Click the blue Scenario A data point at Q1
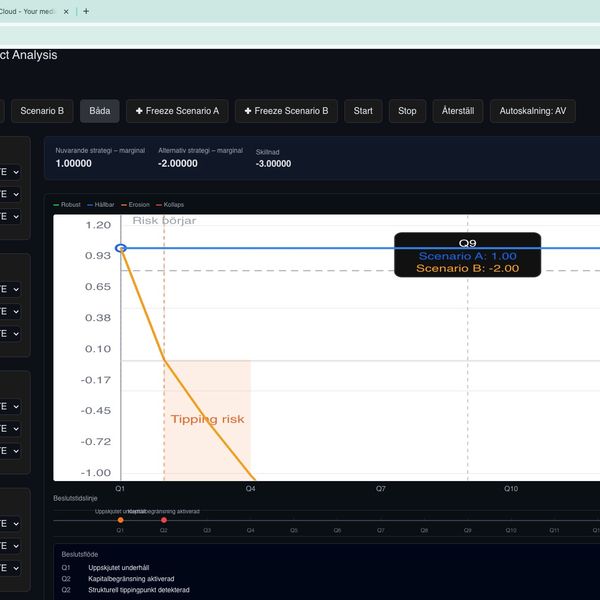This screenshot has width=600, height=600. click(120, 248)
